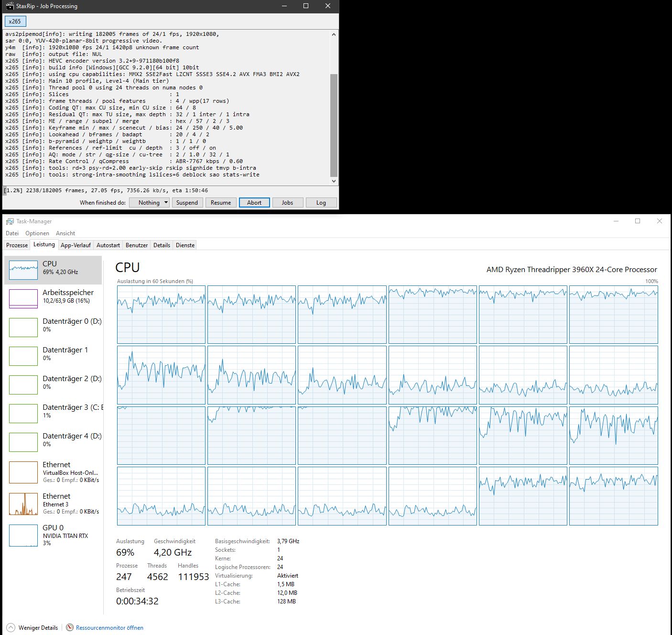Click the Basisgeschwindigkeit value 3,79 GHz
Screen dimensions: 672x635
[x=288, y=541]
